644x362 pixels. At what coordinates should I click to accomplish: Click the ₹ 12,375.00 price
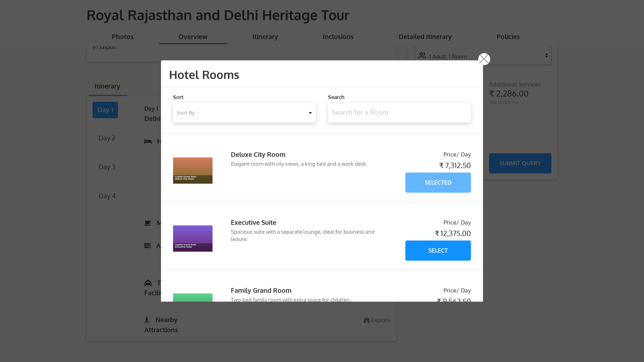(x=453, y=233)
